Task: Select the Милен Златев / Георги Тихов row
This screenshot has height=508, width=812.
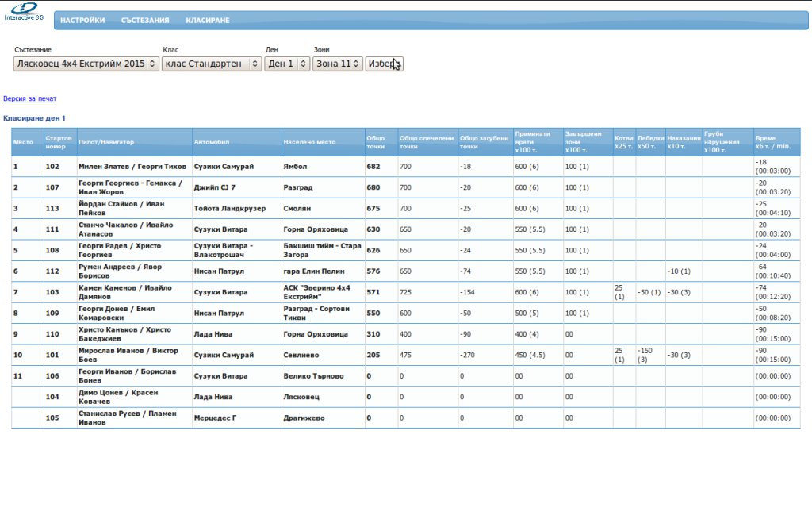Action: pyautogui.click(x=132, y=167)
